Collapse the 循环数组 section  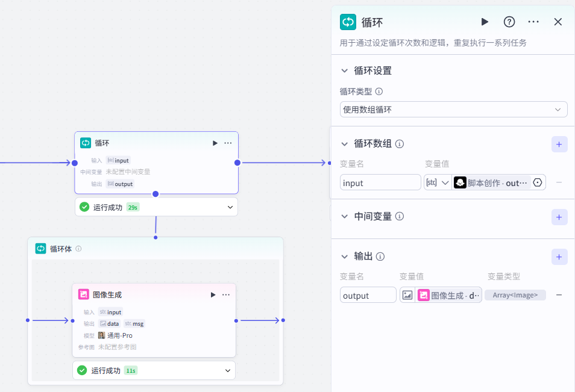point(345,144)
